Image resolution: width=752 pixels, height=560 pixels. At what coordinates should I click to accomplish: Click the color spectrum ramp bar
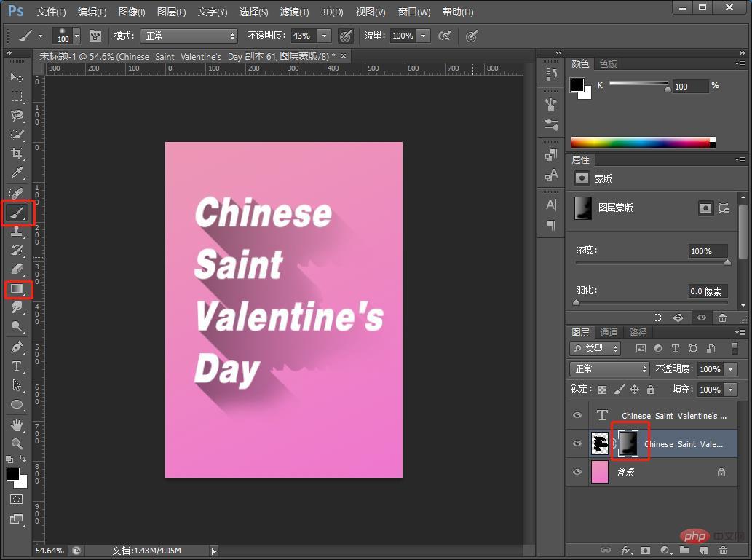coord(641,142)
